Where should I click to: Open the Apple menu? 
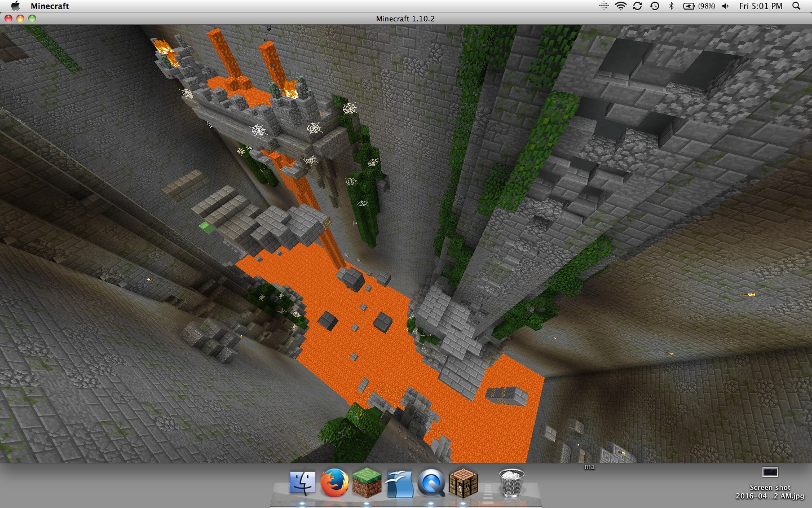tap(15, 6)
